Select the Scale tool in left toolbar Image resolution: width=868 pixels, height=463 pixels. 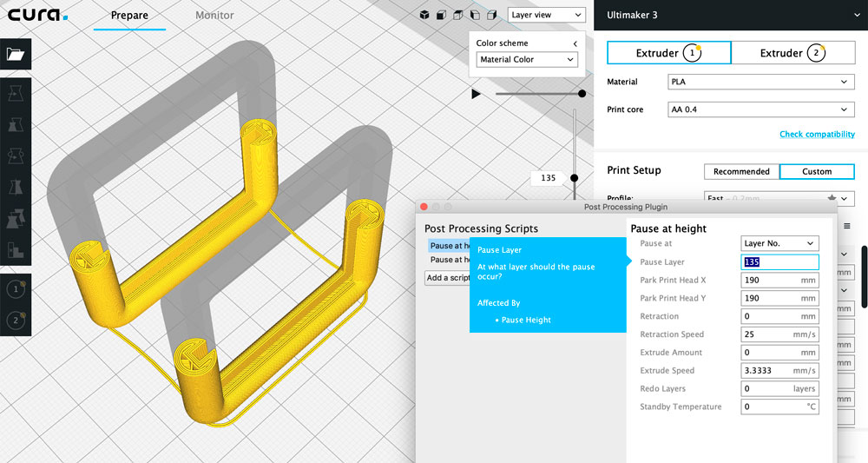(16, 126)
